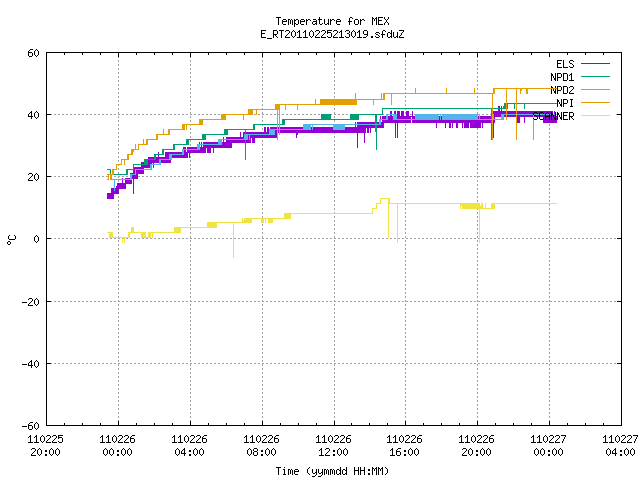Viewport: 640px width, 480px height.
Task: Click the yellow SCANNER peak near 15:00
Action: click(384, 199)
